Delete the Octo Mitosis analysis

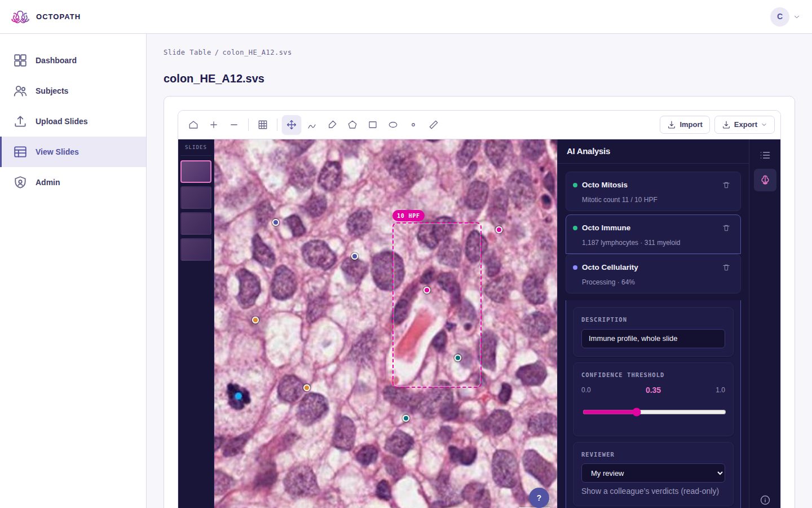pos(726,185)
